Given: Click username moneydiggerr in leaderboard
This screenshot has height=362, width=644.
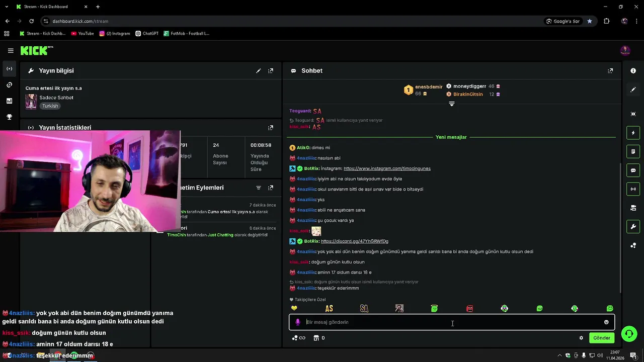Looking at the screenshot, I should pyautogui.click(x=470, y=86).
